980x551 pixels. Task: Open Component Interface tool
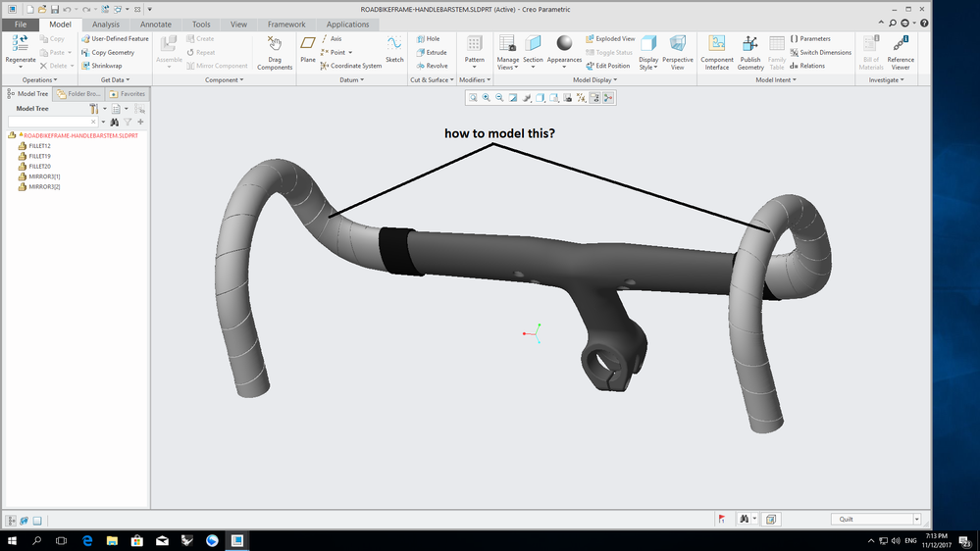pos(717,53)
